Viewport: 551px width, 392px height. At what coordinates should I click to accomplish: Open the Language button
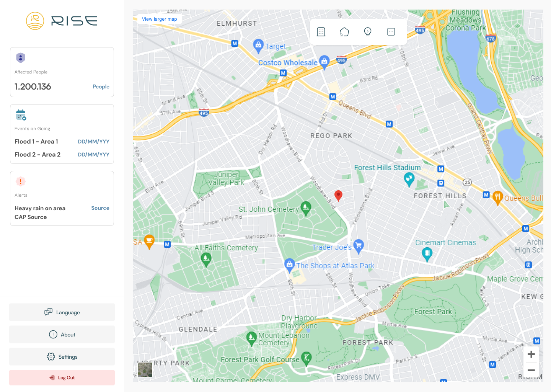click(62, 312)
